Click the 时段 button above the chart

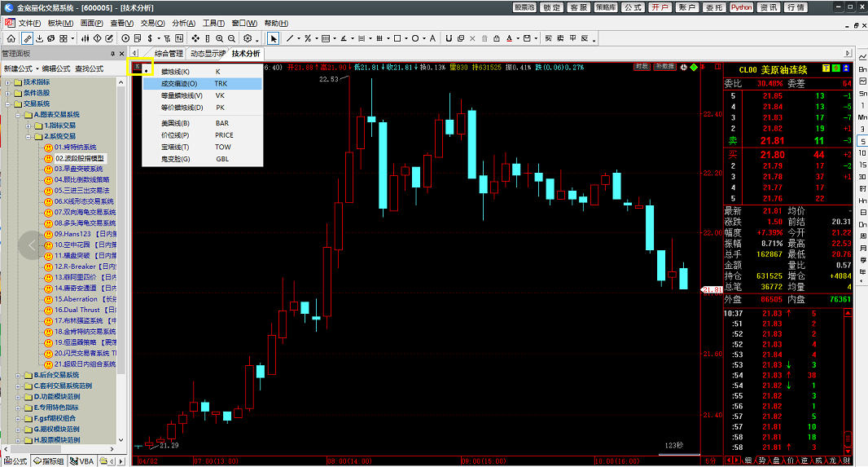click(642, 67)
